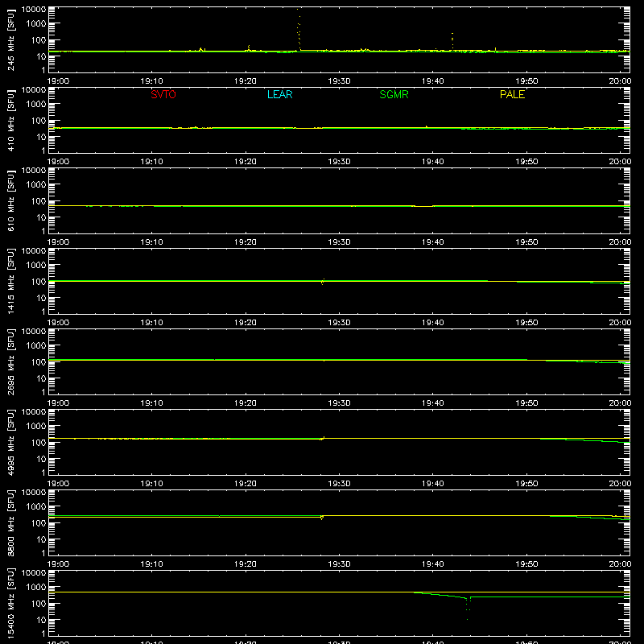Click 19:40 label under the 410 MHz plot
Image resolution: width=644 pixels, height=644 pixels.
432,162
